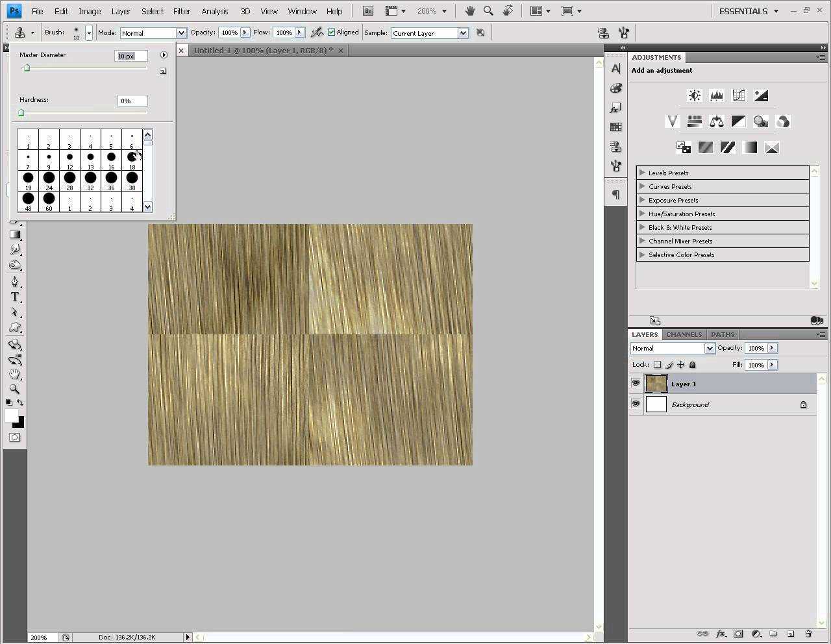Select the Custom Shape tool

click(x=15, y=328)
